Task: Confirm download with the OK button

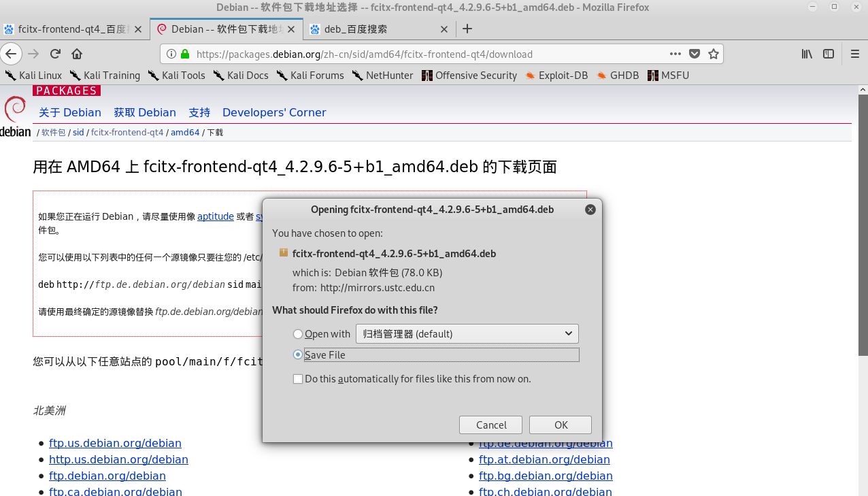Action: coord(561,425)
